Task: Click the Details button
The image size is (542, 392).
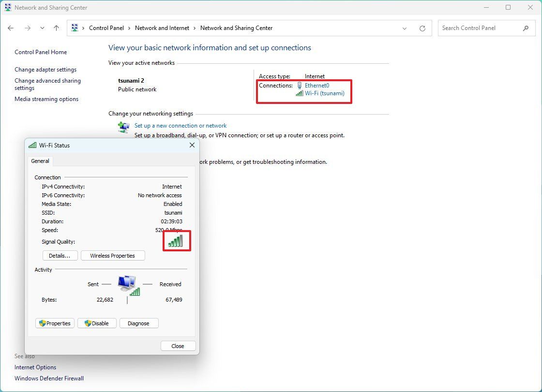Action: tap(60, 255)
